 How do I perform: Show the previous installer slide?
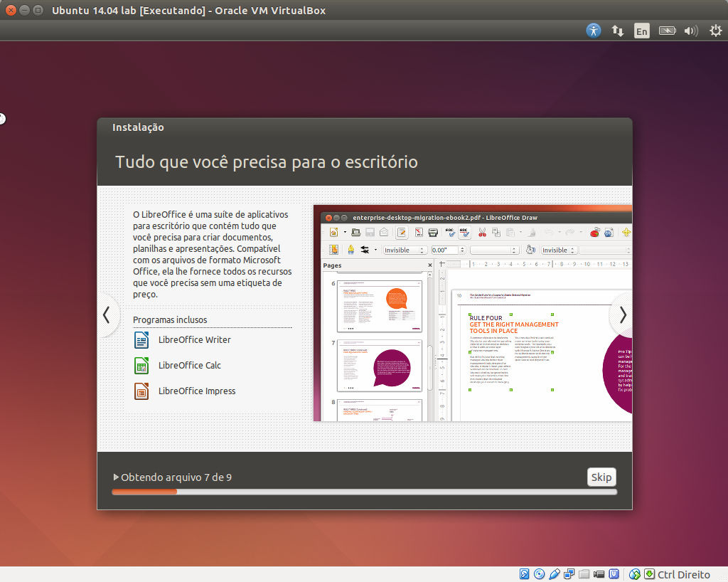coord(107,315)
